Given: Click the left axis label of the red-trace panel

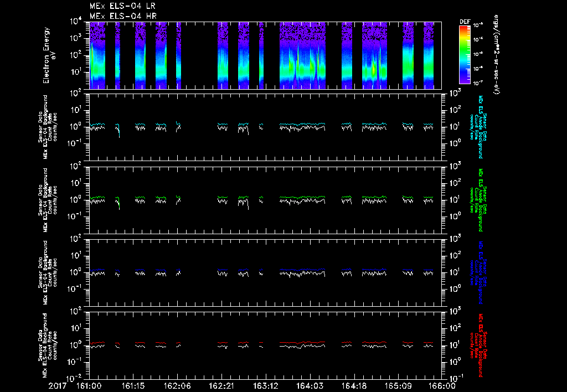Looking at the screenshot, I should pyautogui.click(x=48, y=345).
